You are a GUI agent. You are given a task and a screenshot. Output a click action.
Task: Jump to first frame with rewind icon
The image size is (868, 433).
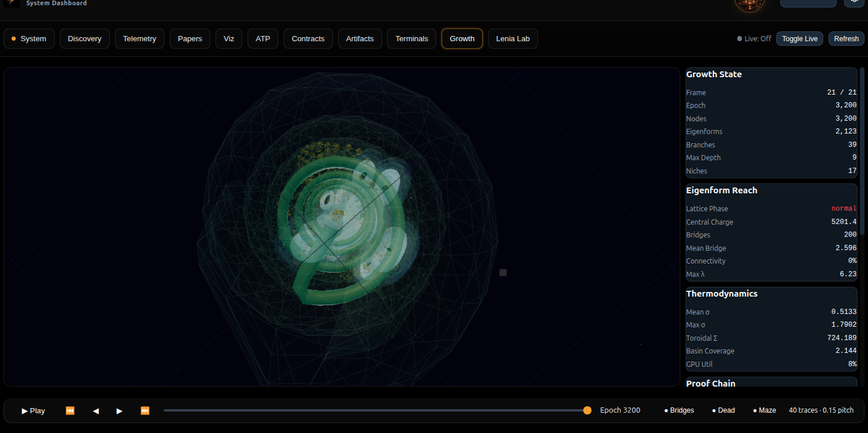point(70,410)
